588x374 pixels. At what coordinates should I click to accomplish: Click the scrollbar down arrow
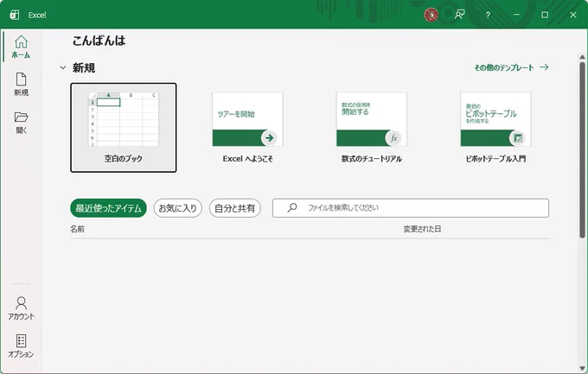[582, 368]
